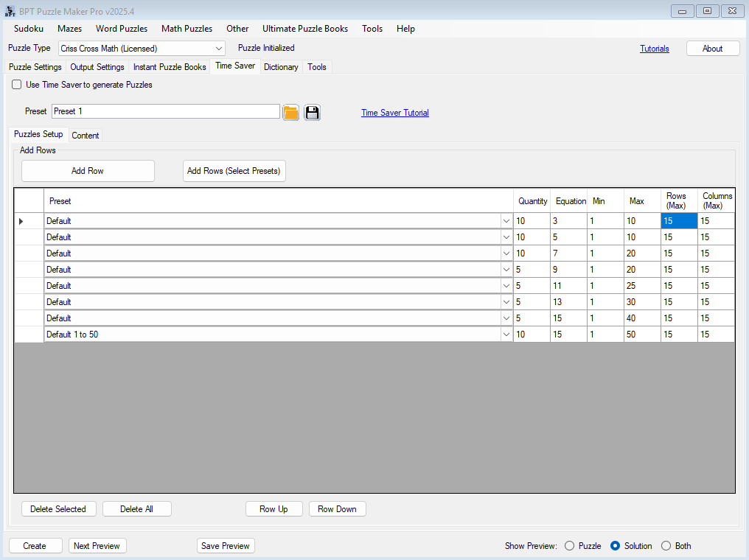The image size is (749, 560).
Task: Enable Use Time Saver to generate Puzzles
Action: tap(17, 85)
